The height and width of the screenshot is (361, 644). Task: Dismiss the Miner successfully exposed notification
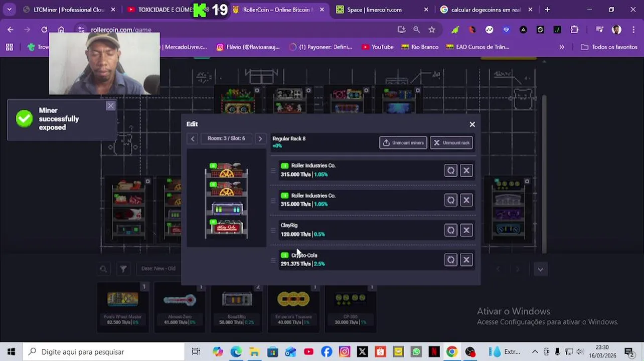(111, 106)
